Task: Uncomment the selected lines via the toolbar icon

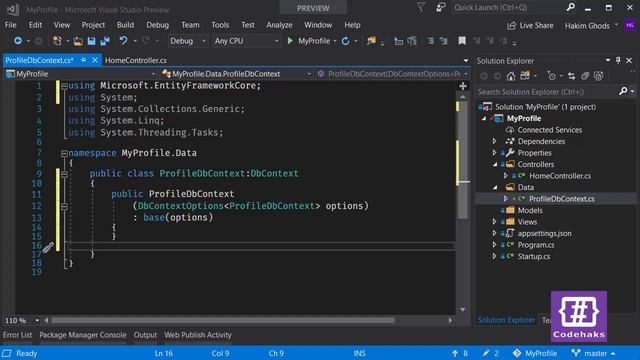Action: pos(443,41)
